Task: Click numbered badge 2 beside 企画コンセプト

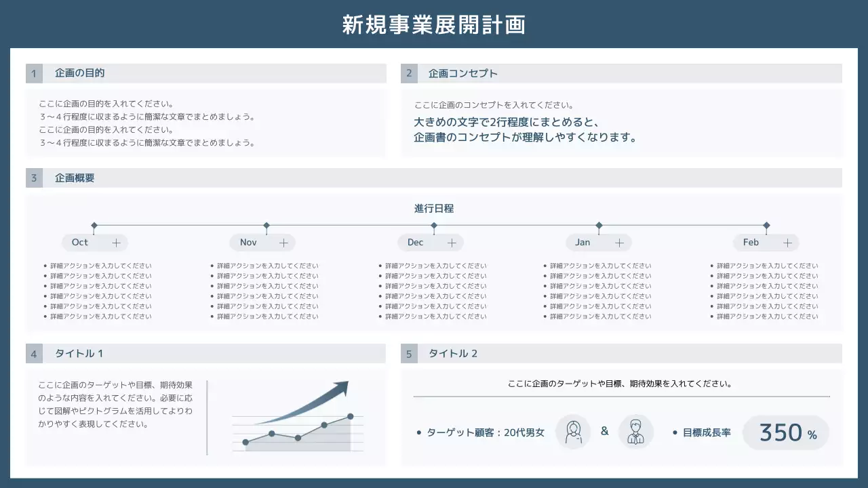Action: point(409,73)
